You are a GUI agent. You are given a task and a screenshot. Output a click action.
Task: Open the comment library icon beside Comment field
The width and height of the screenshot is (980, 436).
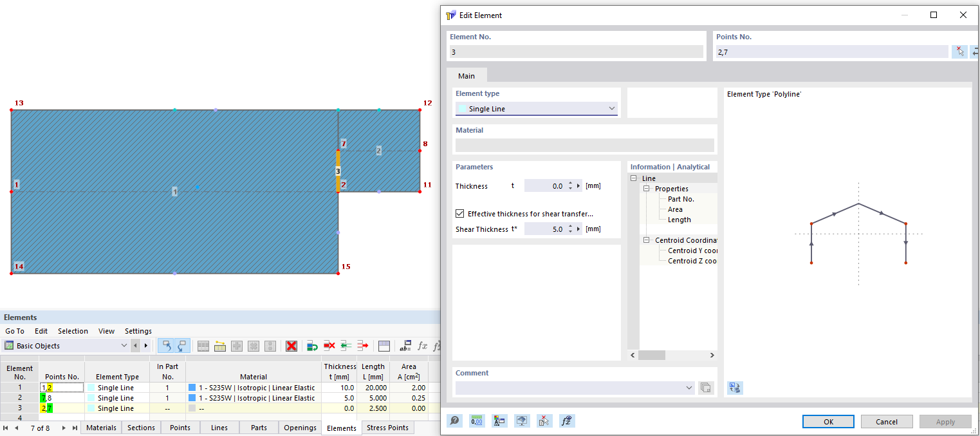[706, 388]
